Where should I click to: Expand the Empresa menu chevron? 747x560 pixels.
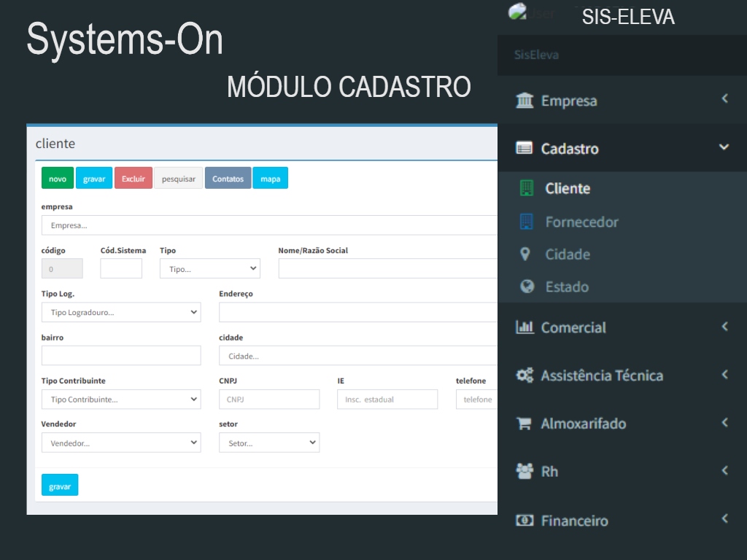pyautogui.click(x=724, y=98)
